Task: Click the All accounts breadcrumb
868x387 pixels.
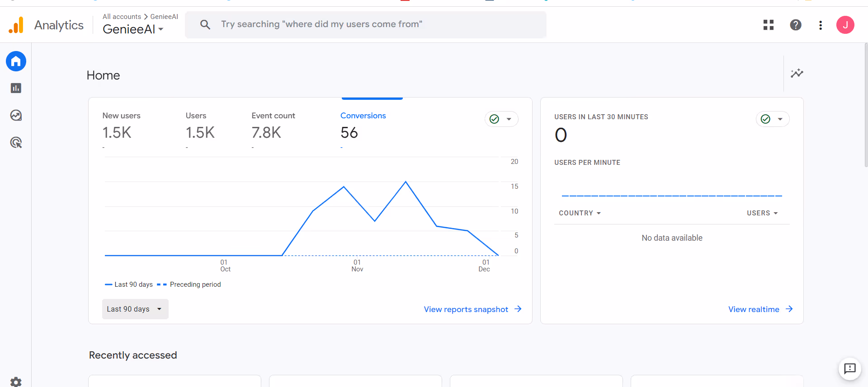Action: [x=122, y=16]
